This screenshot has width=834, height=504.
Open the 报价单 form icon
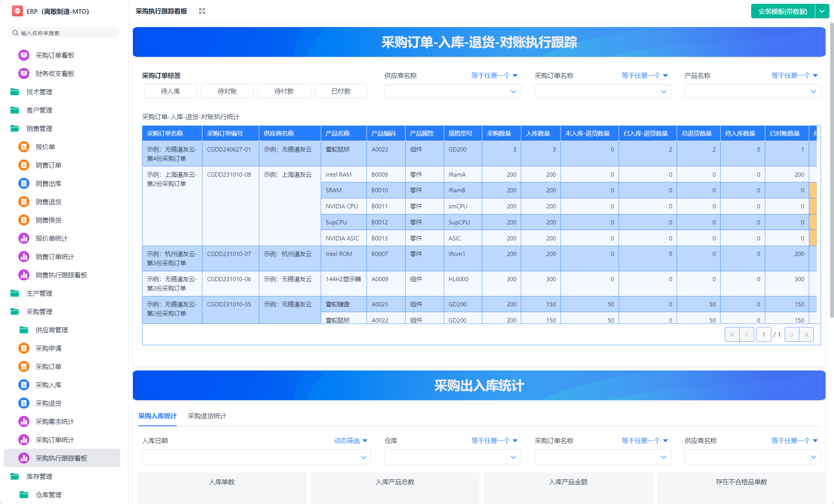coord(24,147)
